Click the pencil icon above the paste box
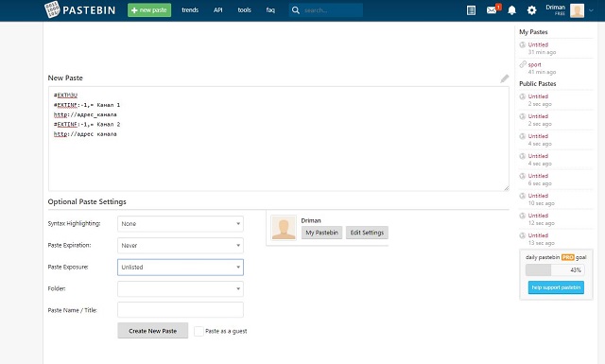The image size is (605, 364). [x=504, y=78]
